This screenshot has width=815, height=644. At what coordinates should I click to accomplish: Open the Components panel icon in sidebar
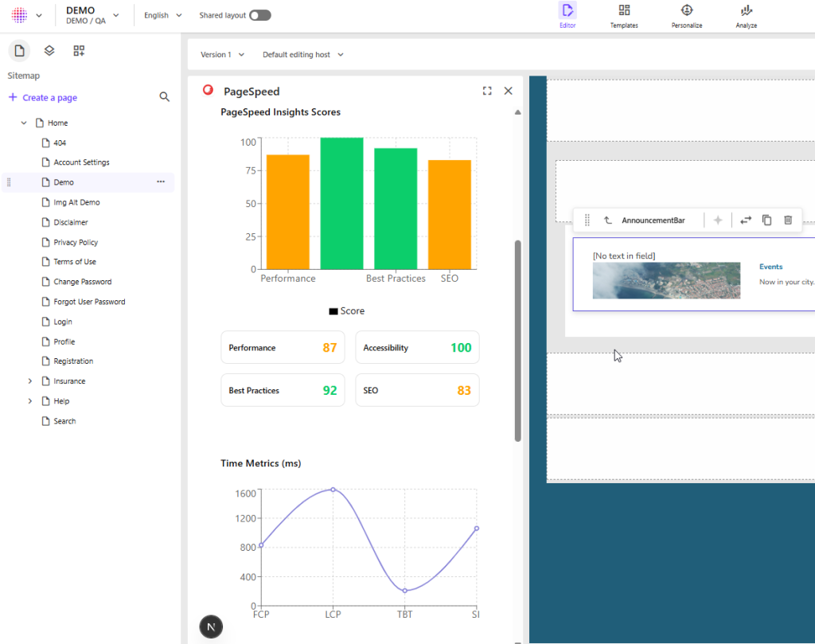click(79, 51)
